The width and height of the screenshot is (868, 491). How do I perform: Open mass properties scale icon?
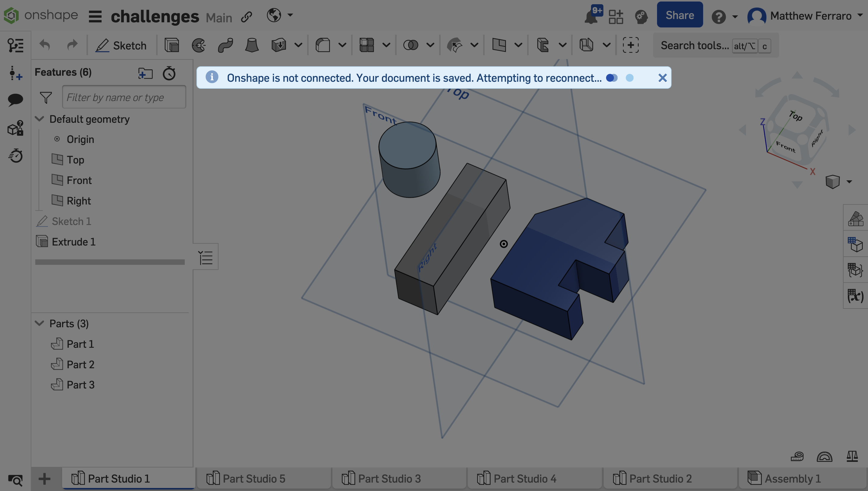852,456
